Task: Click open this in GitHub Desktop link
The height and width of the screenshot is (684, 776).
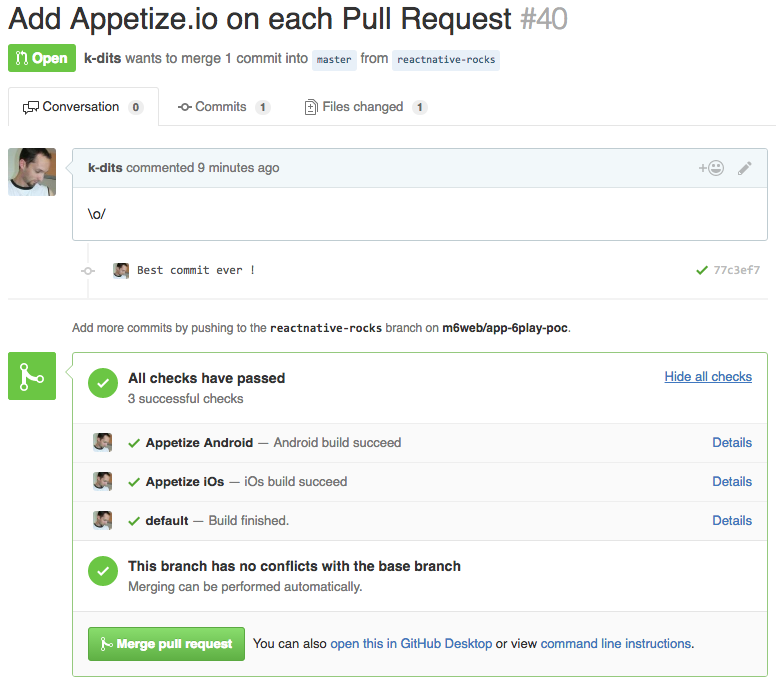Action: click(411, 643)
